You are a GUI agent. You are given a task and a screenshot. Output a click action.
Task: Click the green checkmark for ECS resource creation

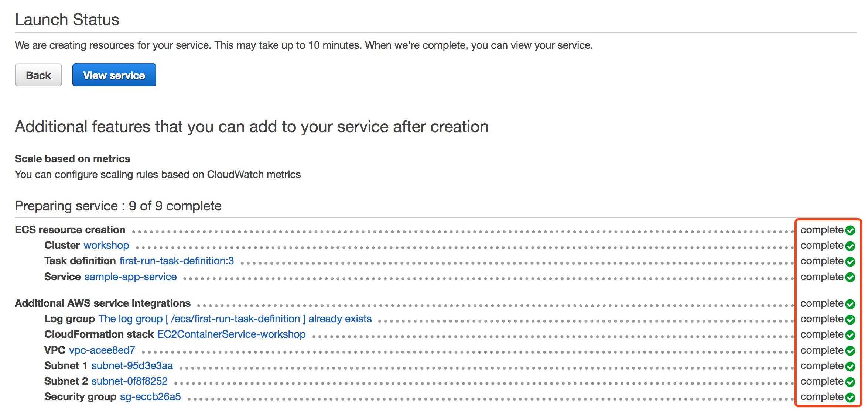[x=850, y=230]
